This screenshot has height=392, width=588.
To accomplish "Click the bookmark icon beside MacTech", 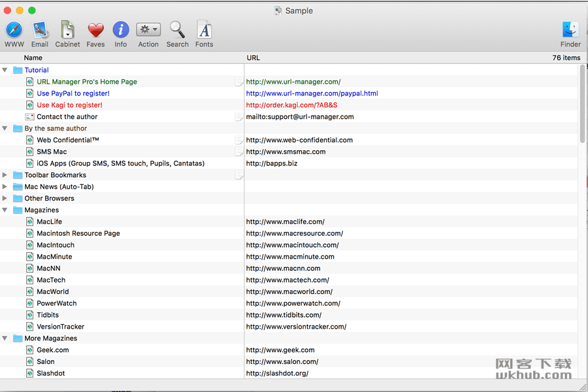I will [x=29, y=280].
